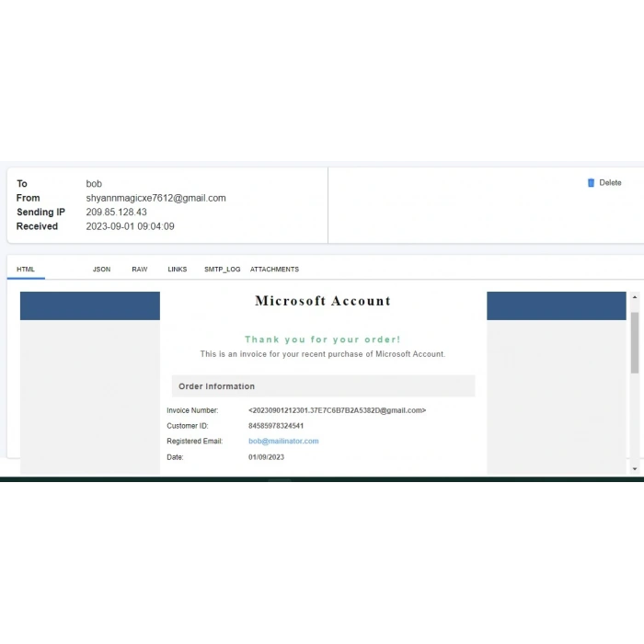Click the Sending IP value 209.85.128.43
The width and height of the screenshot is (644, 644).
pos(116,213)
